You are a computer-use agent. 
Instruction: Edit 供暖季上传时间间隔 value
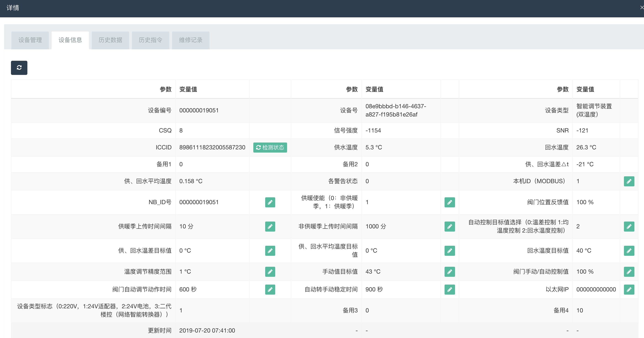[270, 226]
